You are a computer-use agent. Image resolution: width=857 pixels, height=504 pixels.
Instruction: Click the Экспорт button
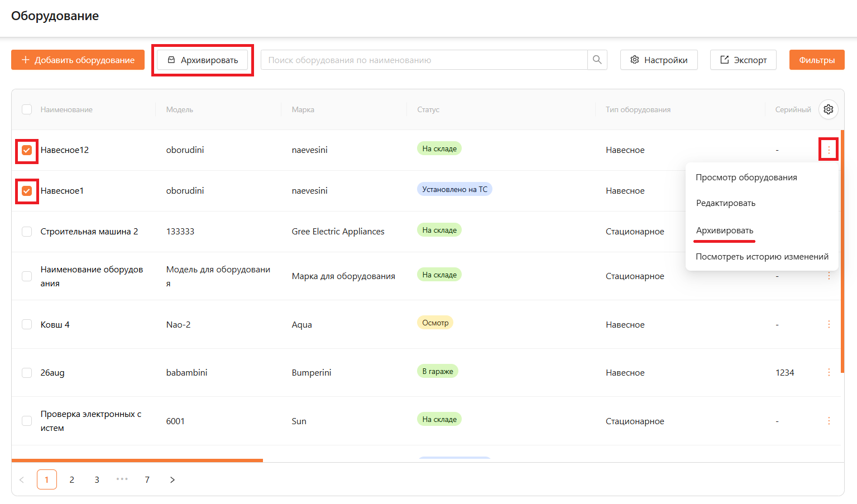tap(743, 60)
